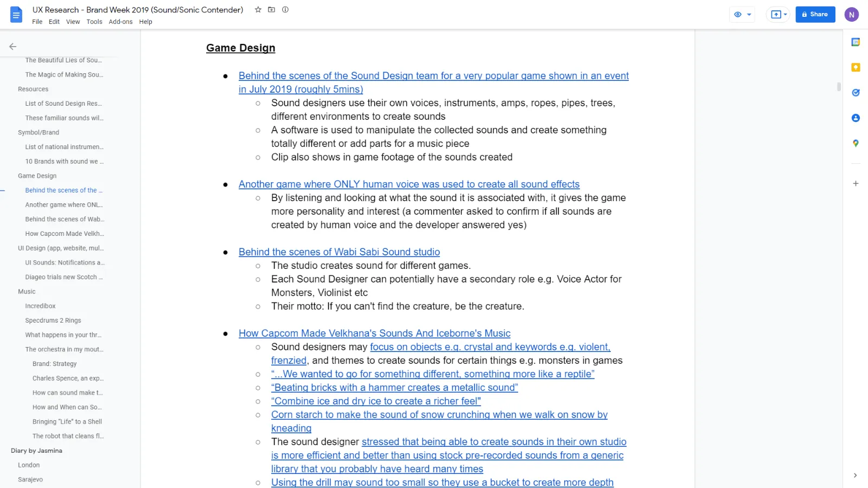
Task: Open the account avatar N
Action: [852, 15]
